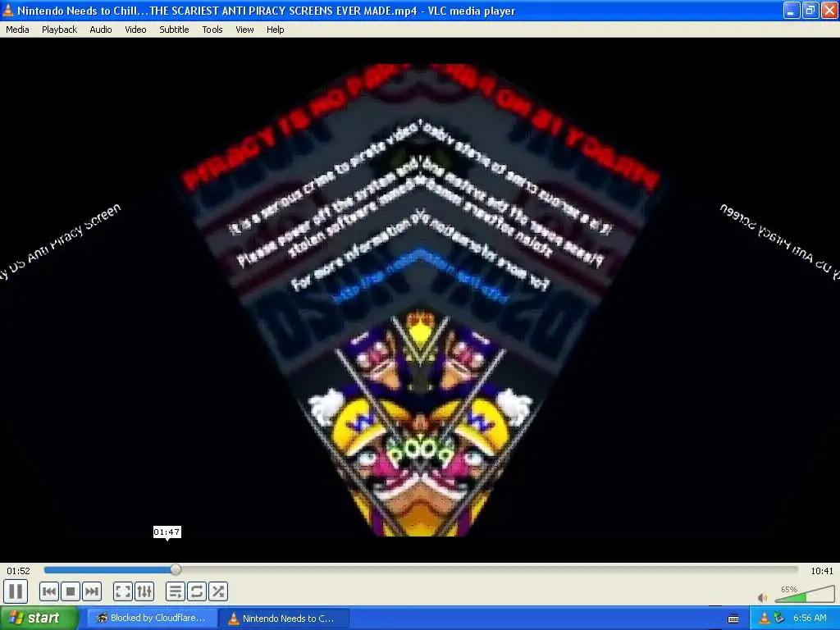840x630 pixels.
Task: Click VLC cone icon in title bar
Action: click(8, 10)
